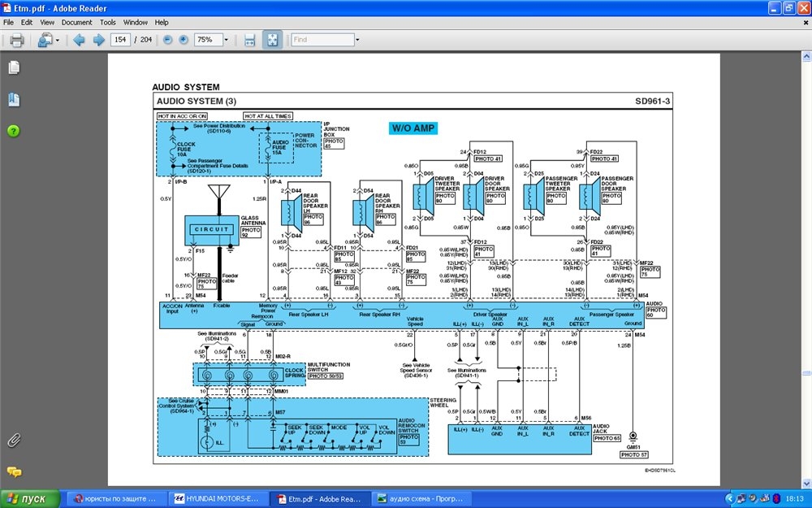Open the Bookmarks panel in the sidebar

point(14,99)
